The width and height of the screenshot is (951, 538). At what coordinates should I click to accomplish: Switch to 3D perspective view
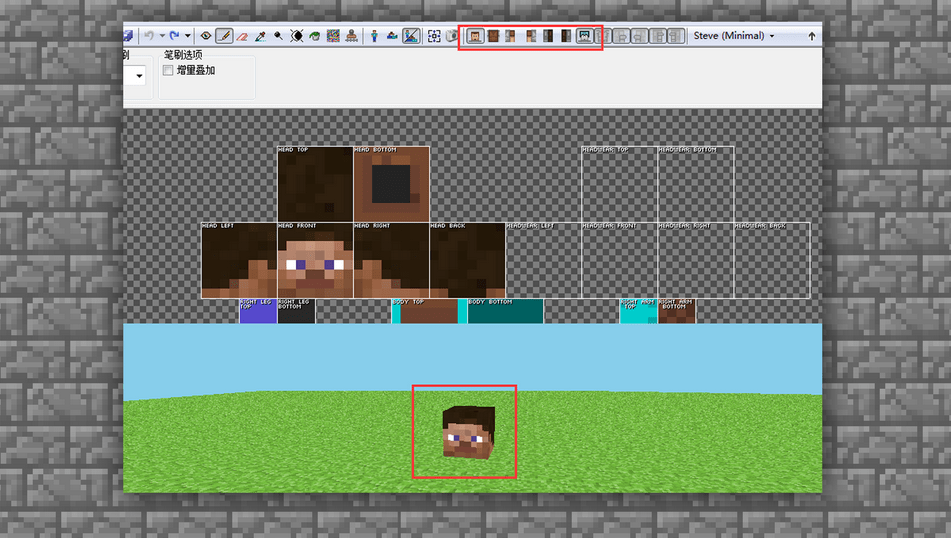[x=374, y=36]
